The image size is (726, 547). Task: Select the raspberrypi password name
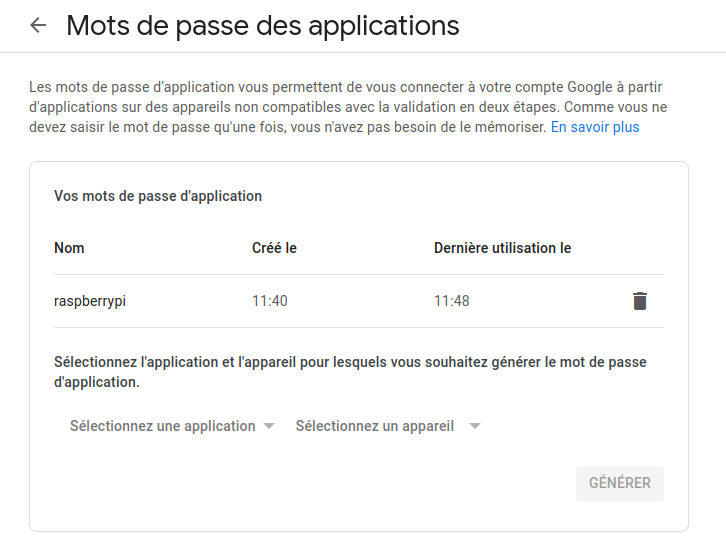click(x=90, y=301)
